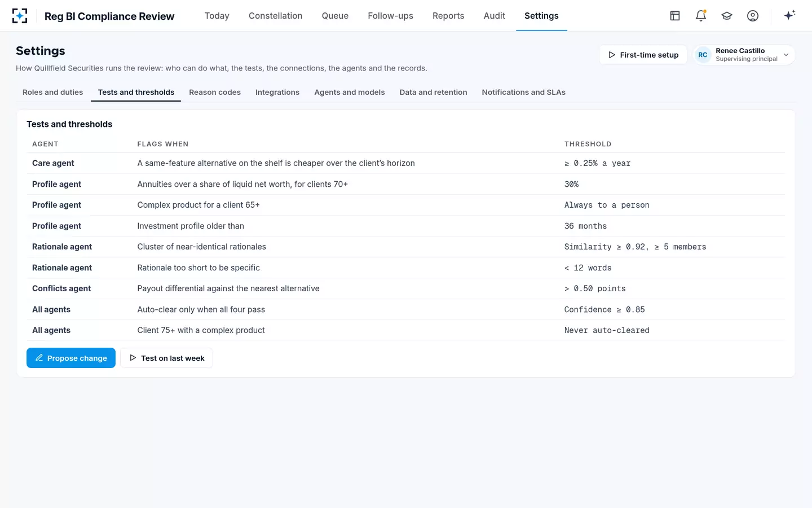The image size is (812, 508).
Task: Switch to the Queue tab
Action: coord(335,16)
